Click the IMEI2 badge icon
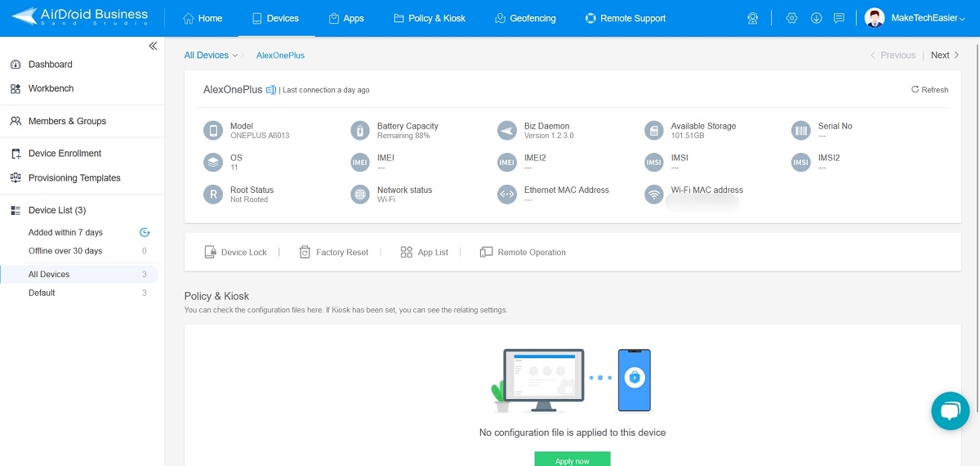This screenshot has width=980, height=466. pos(507,162)
